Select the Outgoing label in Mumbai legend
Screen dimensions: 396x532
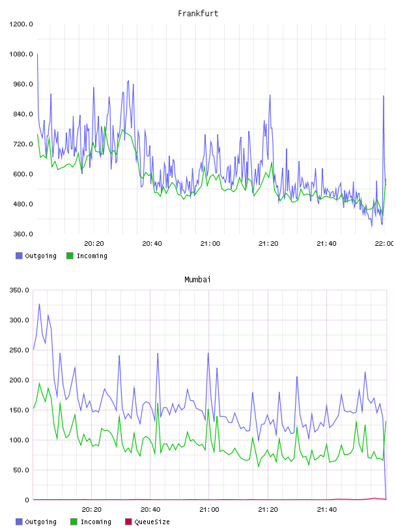pyautogui.click(x=40, y=522)
